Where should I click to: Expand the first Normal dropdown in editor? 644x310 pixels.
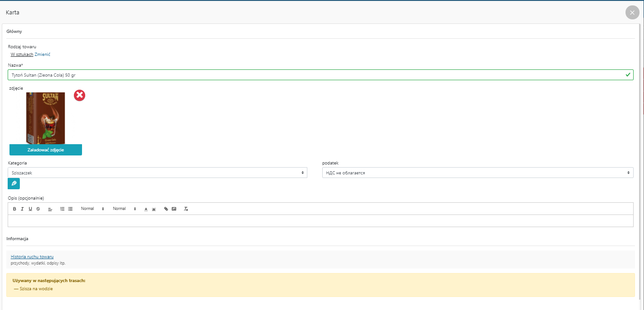(92, 209)
